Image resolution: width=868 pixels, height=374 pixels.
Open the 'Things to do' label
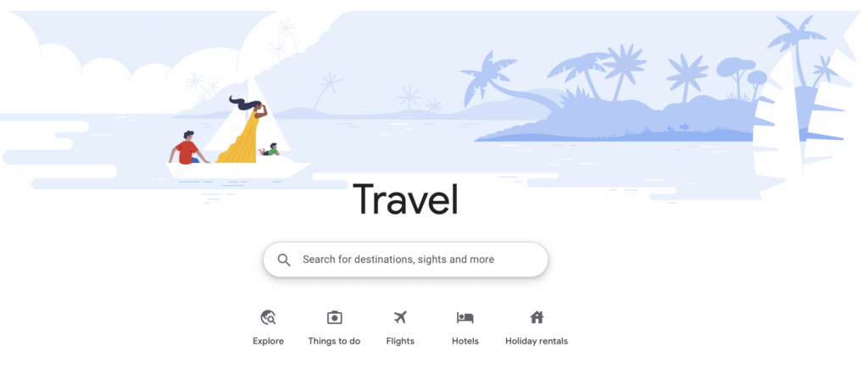click(x=334, y=341)
